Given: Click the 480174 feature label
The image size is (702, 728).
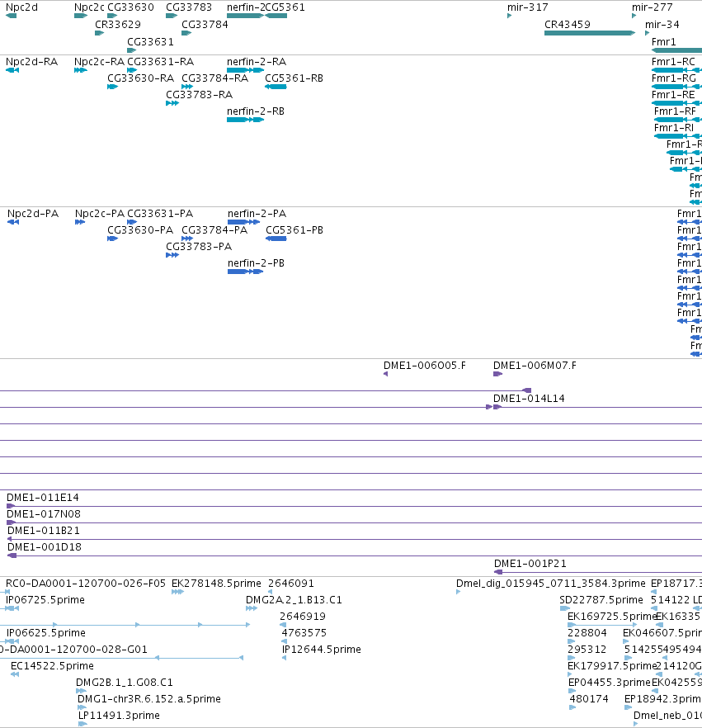Looking at the screenshot, I should coord(589,699).
